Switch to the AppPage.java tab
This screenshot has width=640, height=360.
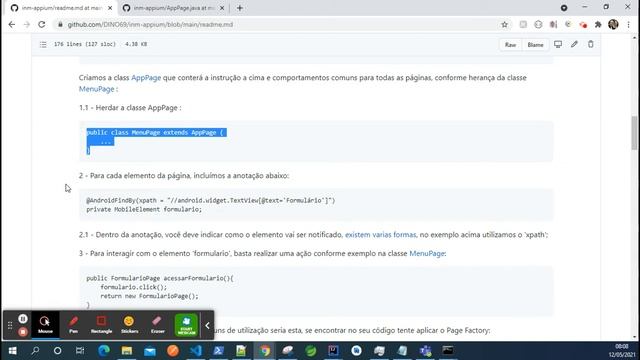click(173, 8)
